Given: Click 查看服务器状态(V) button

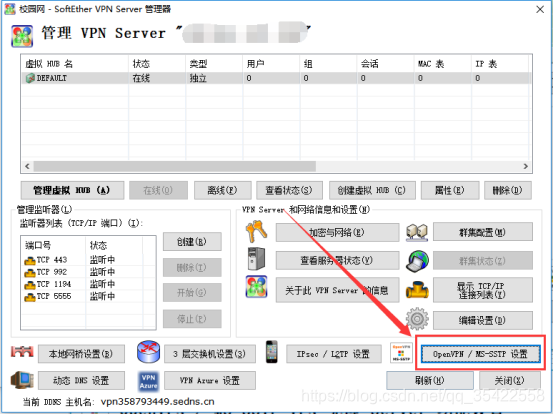Looking at the screenshot, I should pyautogui.click(x=337, y=261).
